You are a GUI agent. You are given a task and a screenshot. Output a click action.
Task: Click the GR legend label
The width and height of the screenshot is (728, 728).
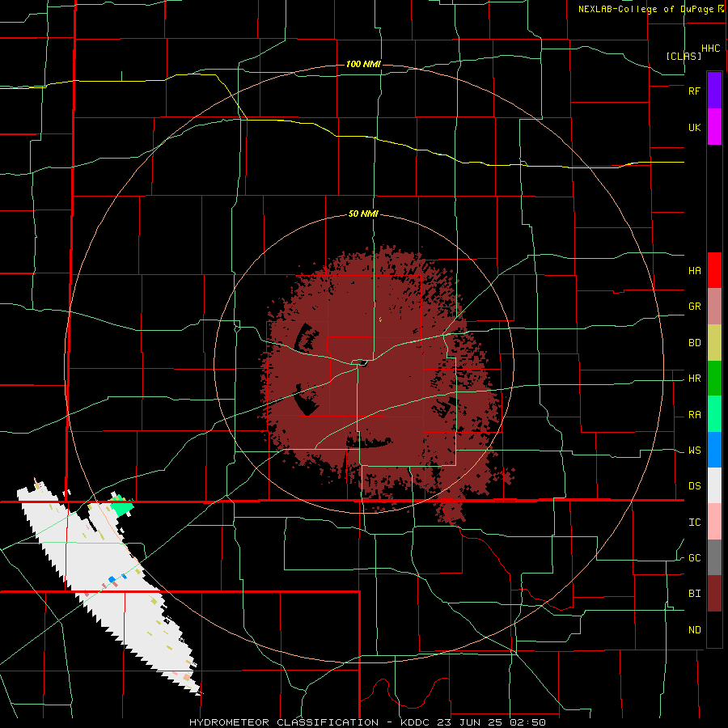[694, 307]
